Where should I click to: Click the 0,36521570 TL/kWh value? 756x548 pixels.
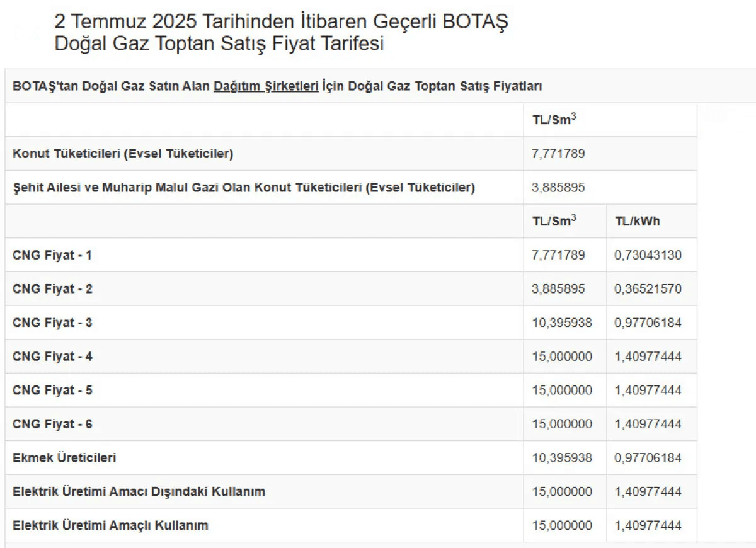pyautogui.click(x=648, y=289)
